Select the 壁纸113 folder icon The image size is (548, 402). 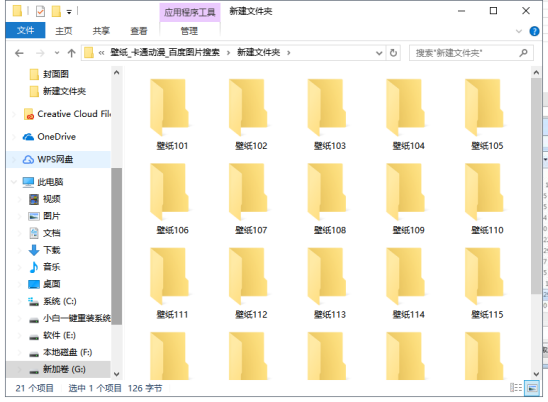click(x=327, y=276)
